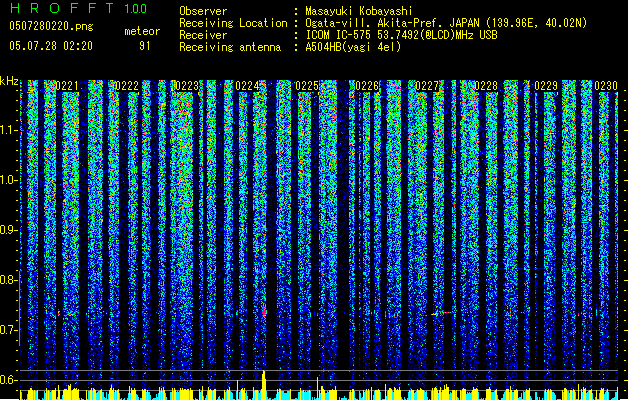
Task: Click the Receiving antenna label
Action: [x=230, y=47]
